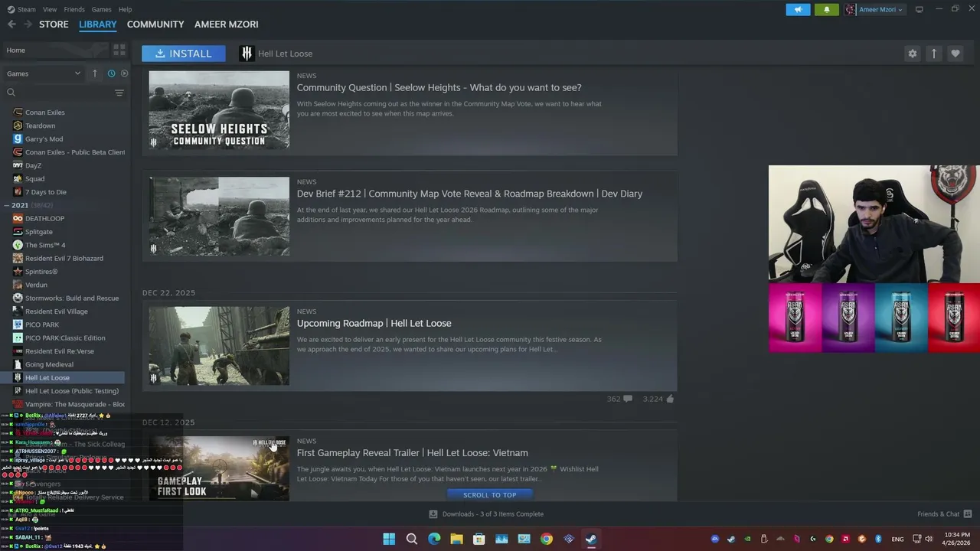Click the sort arrow next to Games filter
980x551 pixels.
(x=95, y=73)
